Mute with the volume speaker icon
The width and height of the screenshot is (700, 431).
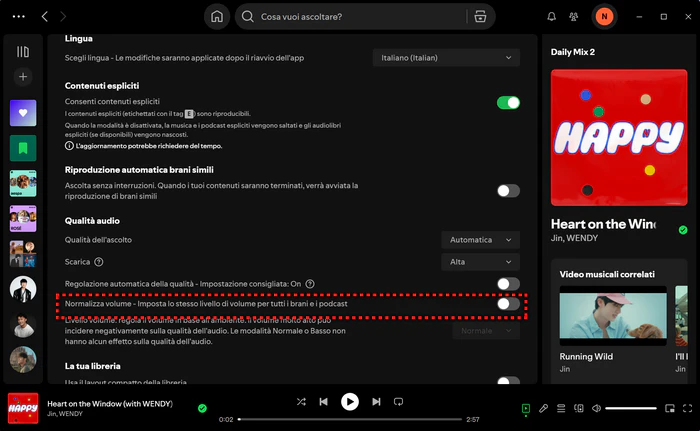pos(596,408)
